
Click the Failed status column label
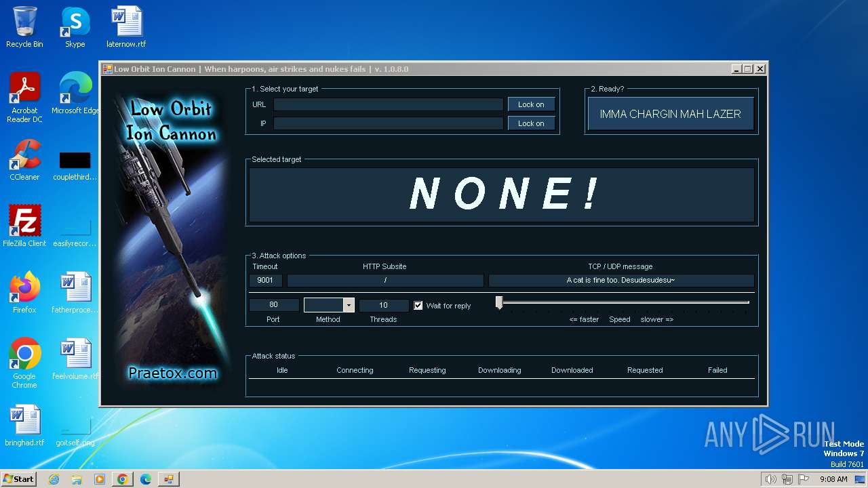tap(717, 370)
